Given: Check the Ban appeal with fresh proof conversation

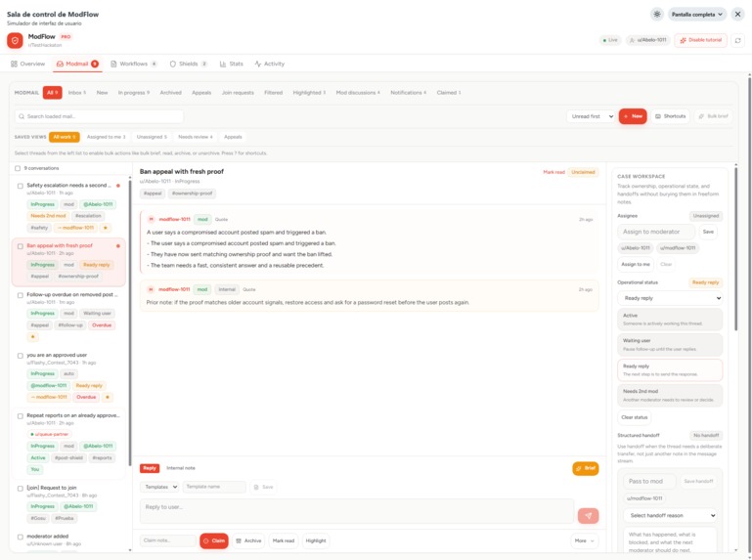Looking at the screenshot, I should click(x=21, y=246).
